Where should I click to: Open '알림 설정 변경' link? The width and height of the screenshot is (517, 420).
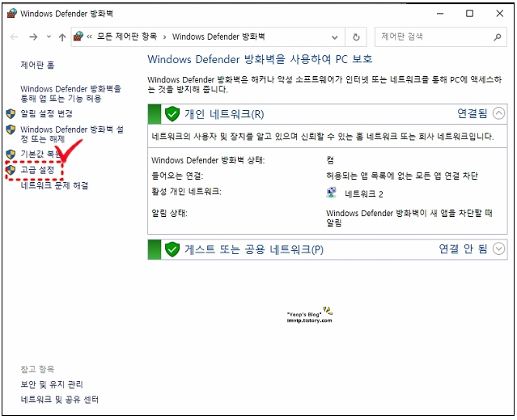(x=46, y=114)
